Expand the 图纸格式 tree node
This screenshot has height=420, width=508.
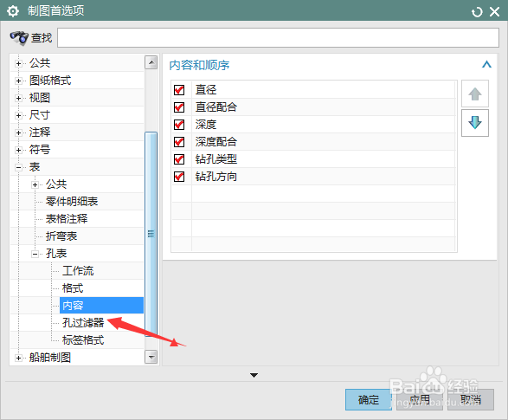pyautogui.click(x=18, y=81)
